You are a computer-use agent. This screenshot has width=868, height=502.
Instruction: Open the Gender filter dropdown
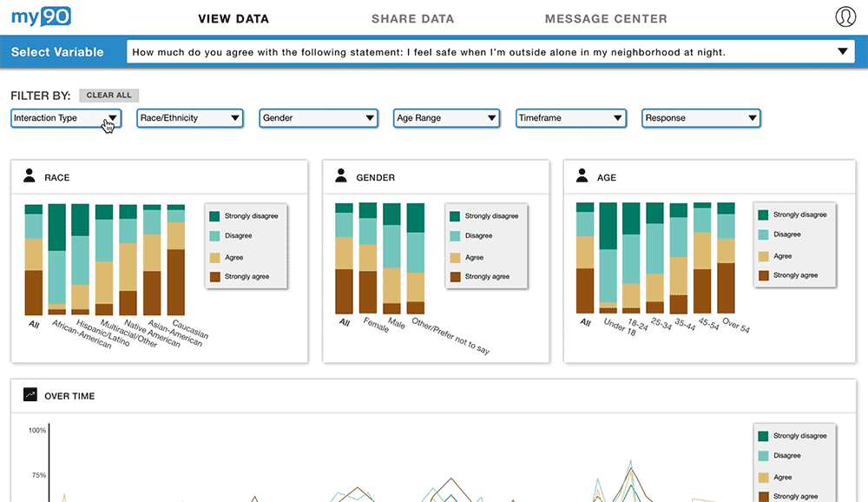click(x=319, y=118)
